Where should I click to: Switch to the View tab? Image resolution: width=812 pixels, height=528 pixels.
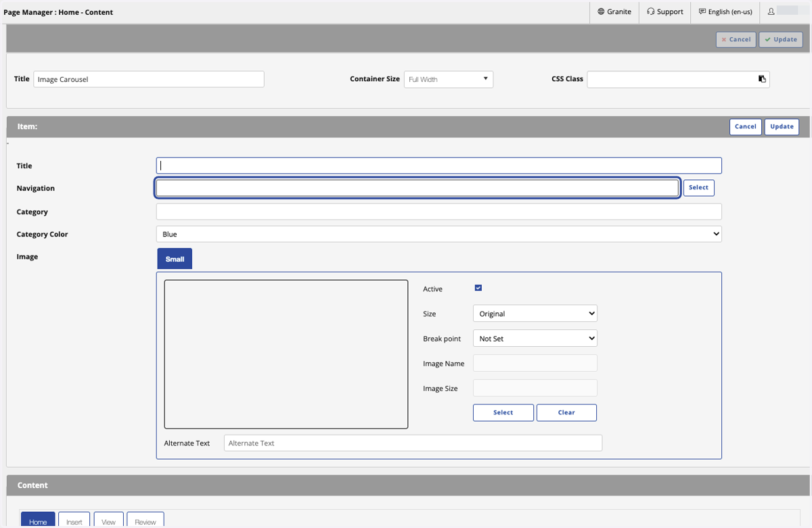click(x=108, y=520)
